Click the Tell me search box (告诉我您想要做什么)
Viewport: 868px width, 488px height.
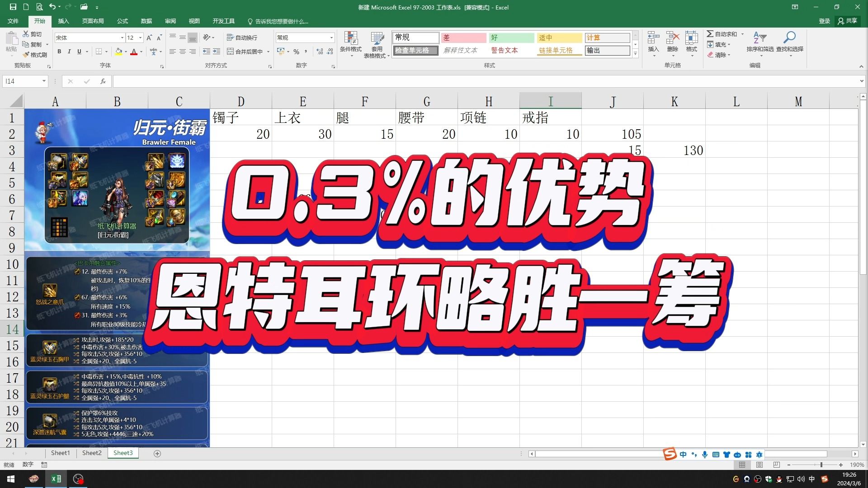[x=278, y=21]
